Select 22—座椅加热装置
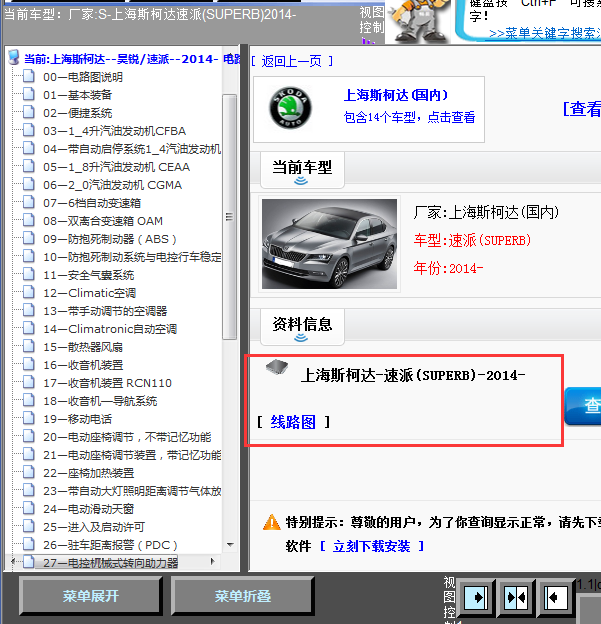The width and height of the screenshot is (601, 624). coord(88,473)
